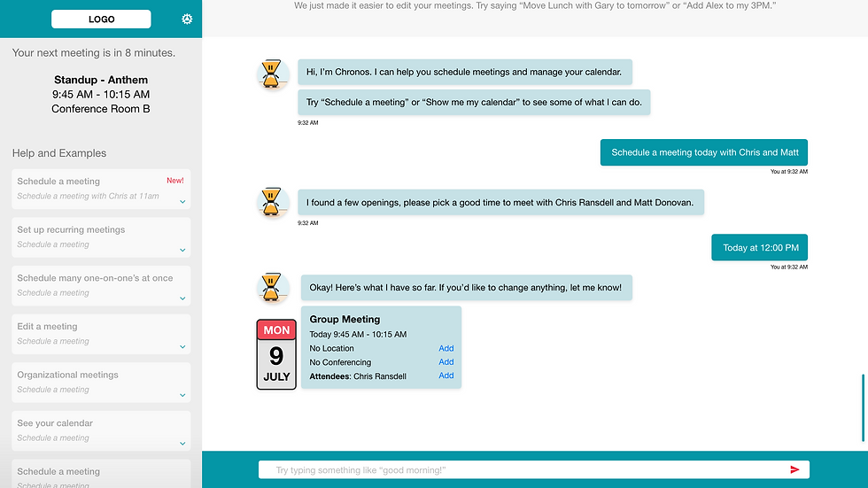Open settings via the gear icon

click(x=187, y=19)
